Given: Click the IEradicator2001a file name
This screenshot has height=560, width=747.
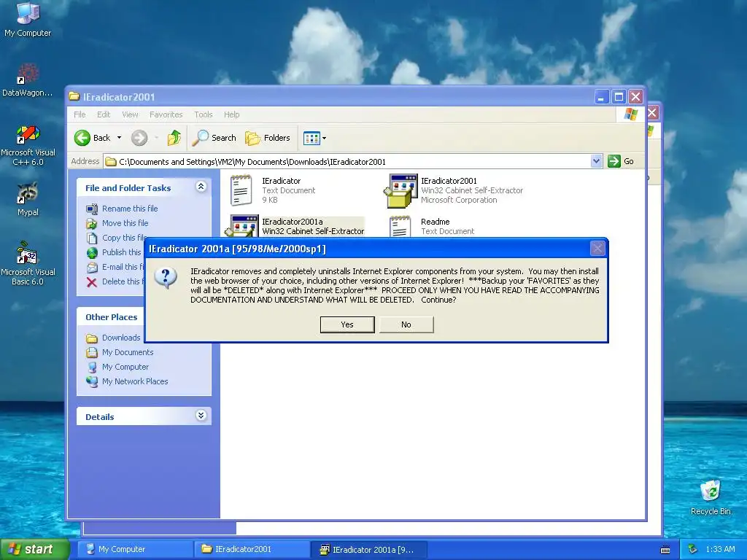Looking at the screenshot, I should click(292, 222).
